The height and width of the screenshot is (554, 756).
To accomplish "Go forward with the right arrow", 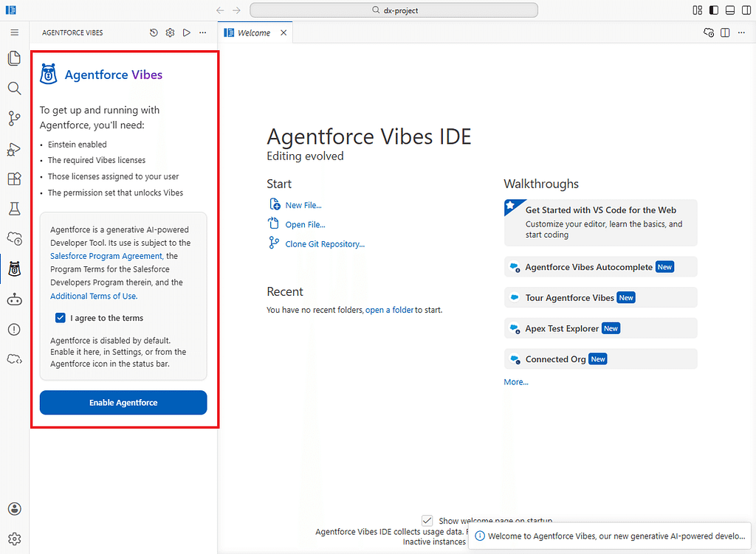I will click(236, 10).
